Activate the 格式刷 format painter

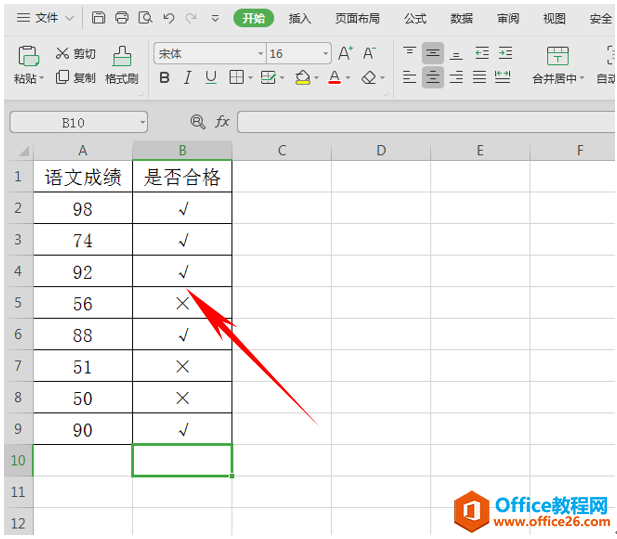122,65
